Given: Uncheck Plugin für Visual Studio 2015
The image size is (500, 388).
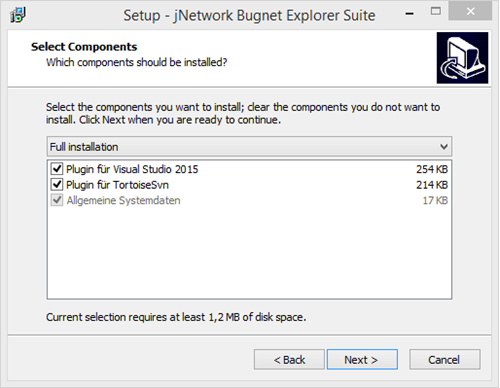Looking at the screenshot, I should pos(57,169).
